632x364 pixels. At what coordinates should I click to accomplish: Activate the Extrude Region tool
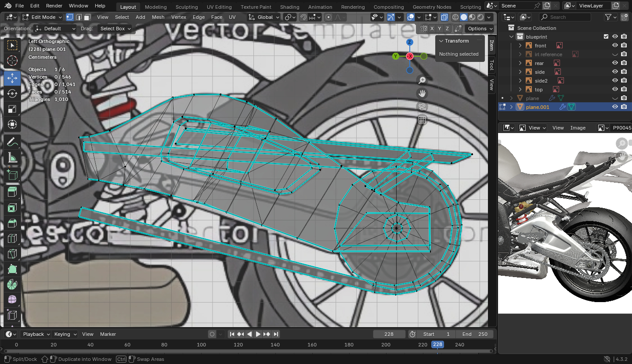coord(12,192)
